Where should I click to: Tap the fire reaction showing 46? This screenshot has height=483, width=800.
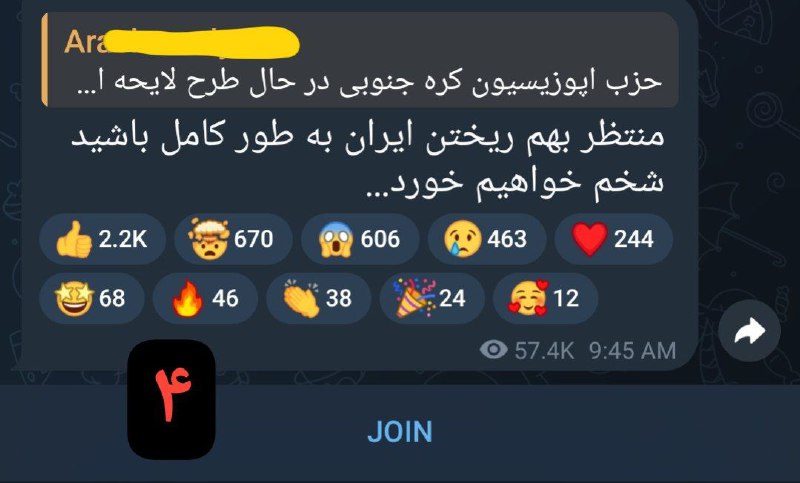click(x=205, y=298)
